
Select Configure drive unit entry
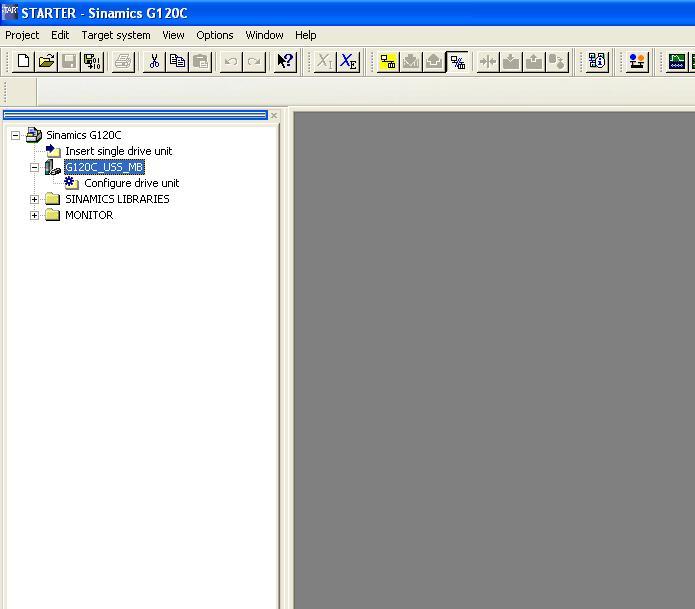pos(132,183)
